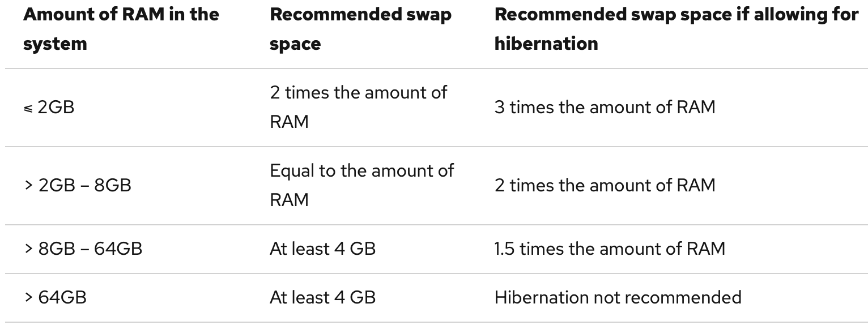Click the "> 2GB – 8GB" cell
The width and height of the screenshot is (868, 325).
[x=77, y=186]
